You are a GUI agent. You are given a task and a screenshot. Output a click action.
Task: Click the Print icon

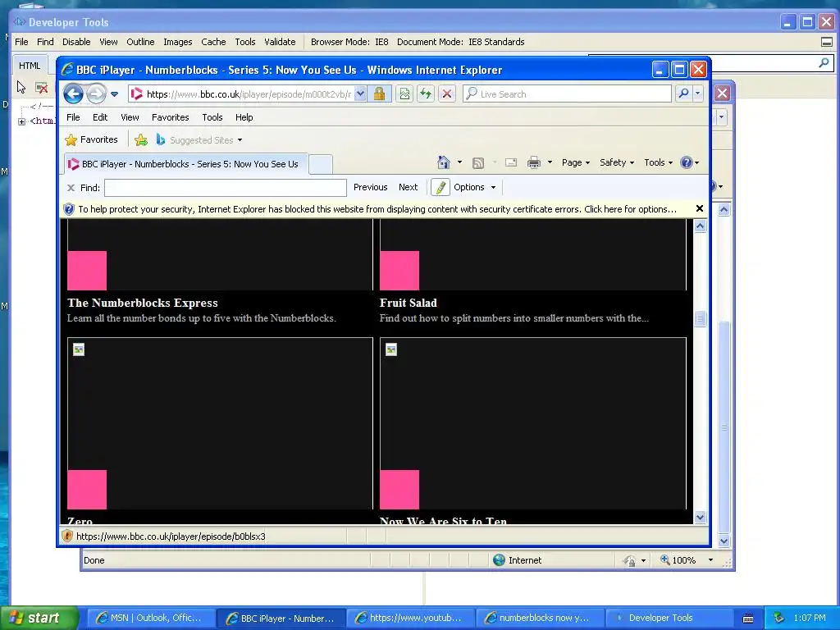[534, 162]
